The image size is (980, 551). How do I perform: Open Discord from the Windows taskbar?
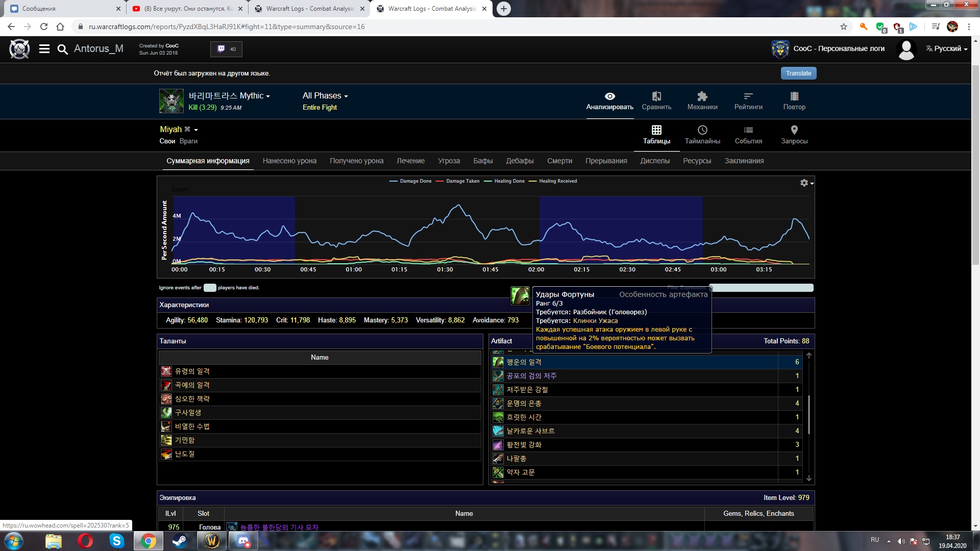coord(243,541)
